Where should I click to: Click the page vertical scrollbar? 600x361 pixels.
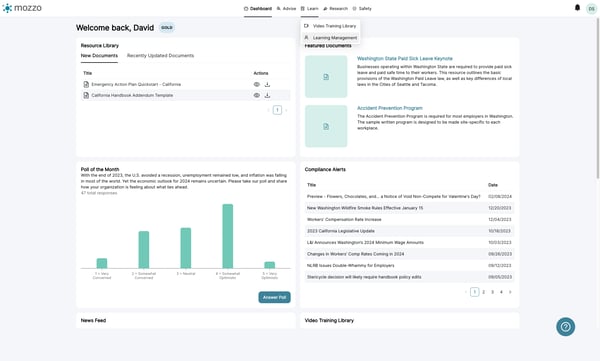pos(598,98)
